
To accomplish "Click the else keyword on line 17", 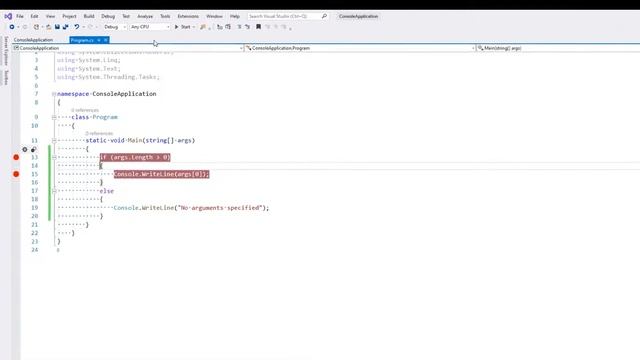I will pyautogui.click(x=107, y=191).
